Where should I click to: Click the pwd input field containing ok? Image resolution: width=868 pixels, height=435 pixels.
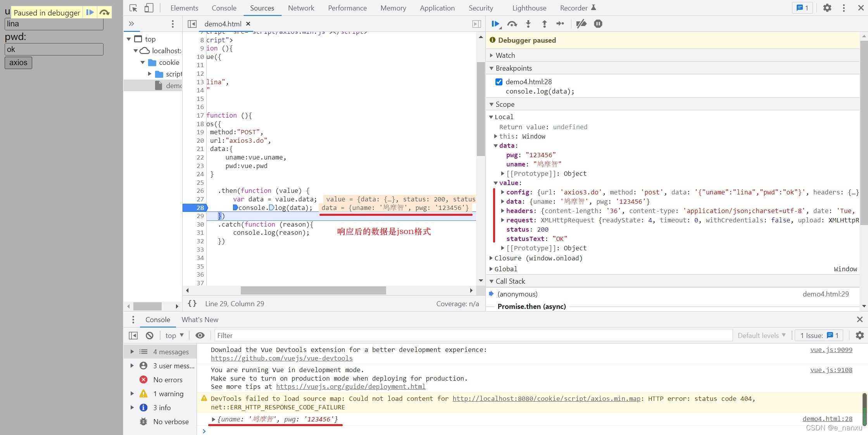coord(54,49)
